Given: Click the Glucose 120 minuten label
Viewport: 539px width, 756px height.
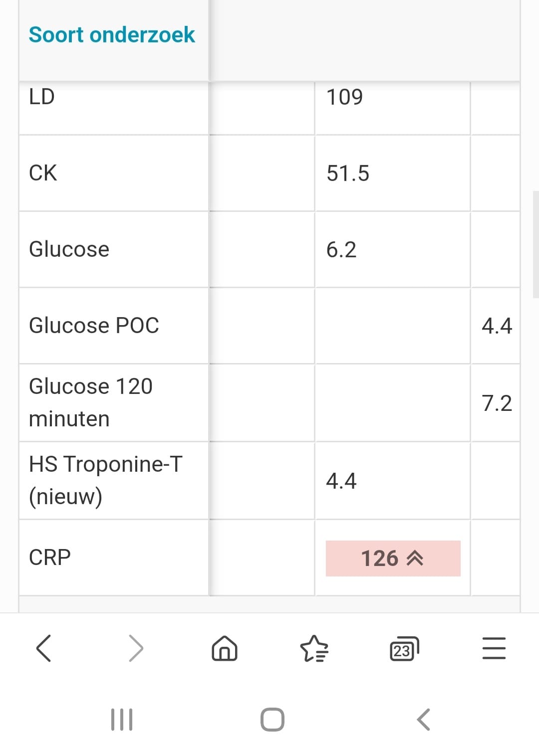Looking at the screenshot, I should [91, 402].
